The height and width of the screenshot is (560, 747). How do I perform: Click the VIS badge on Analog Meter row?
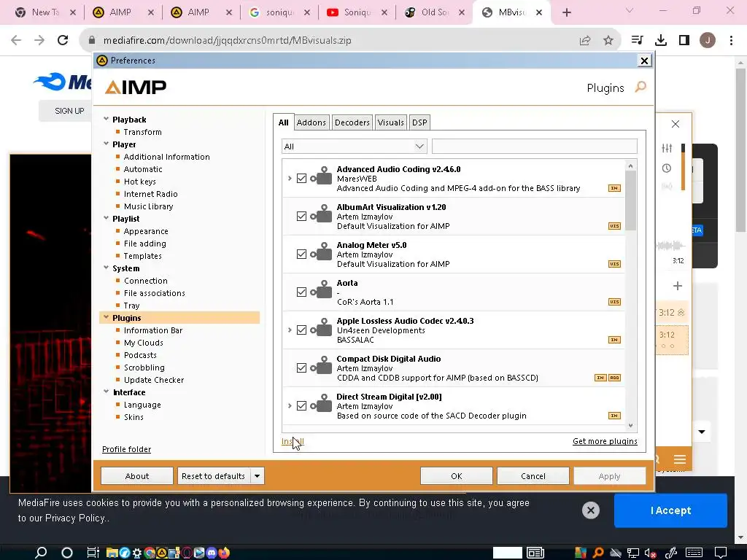point(614,264)
